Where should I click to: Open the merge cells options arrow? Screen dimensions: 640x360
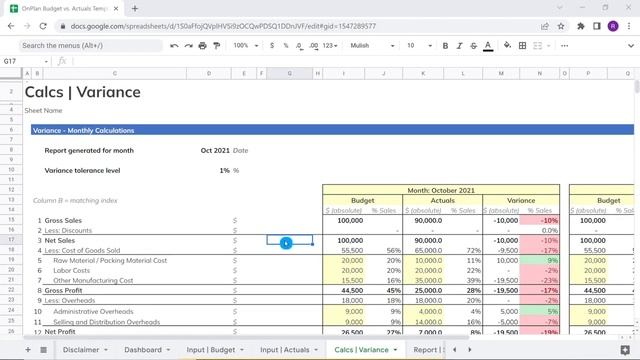point(549,46)
